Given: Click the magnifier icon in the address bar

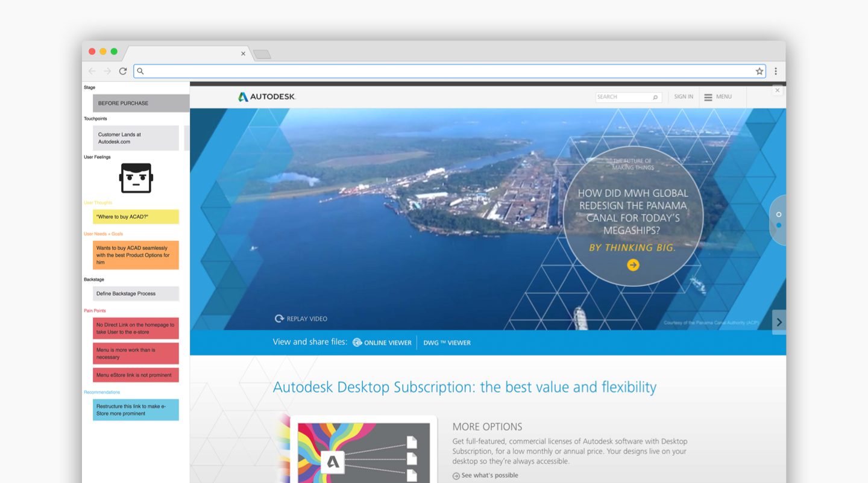Looking at the screenshot, I should [x=140, y=71].
